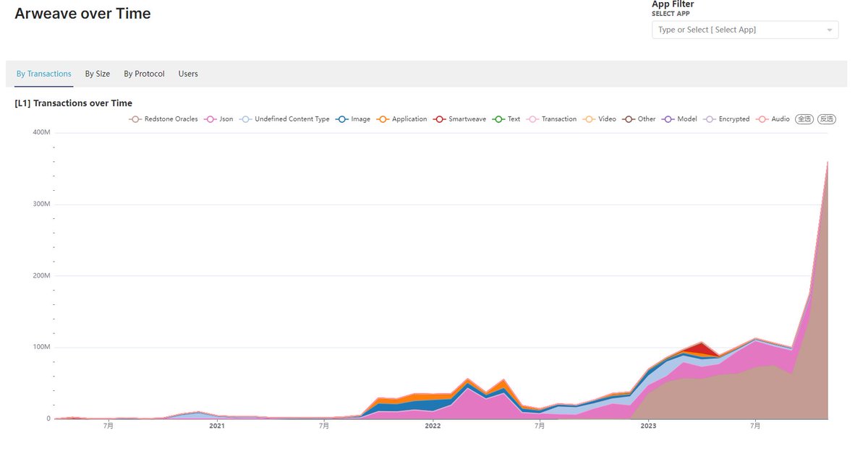Toggle Encrypted legend series

pyautogui.click(x=726, y=119)
